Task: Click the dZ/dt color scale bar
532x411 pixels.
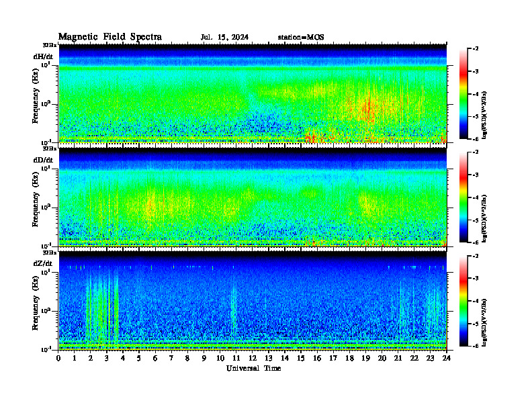Action: click(463, 301)
